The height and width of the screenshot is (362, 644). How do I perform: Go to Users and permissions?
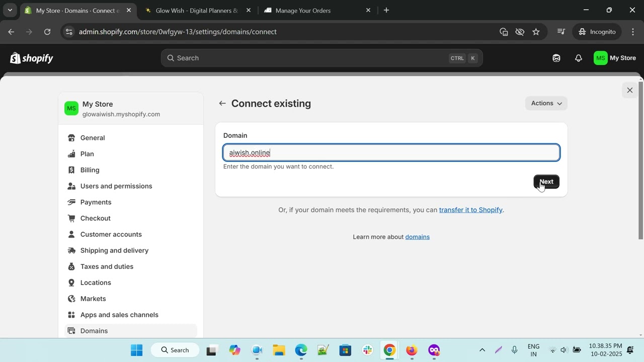pos(131,186)
